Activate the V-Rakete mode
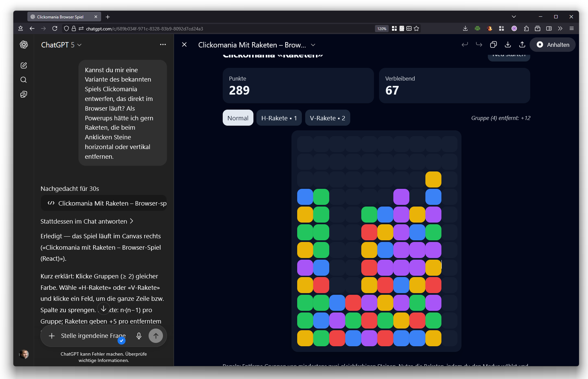Image resolution: width=588 pixels, height=379 pixels. [x=327, y=118]
